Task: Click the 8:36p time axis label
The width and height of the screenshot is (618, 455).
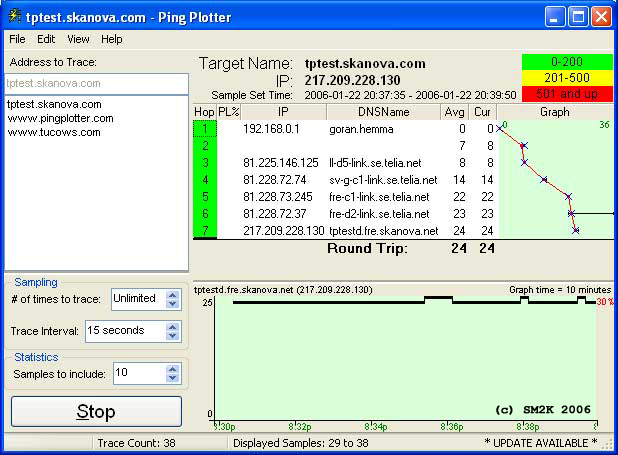Action: point(452,427)
